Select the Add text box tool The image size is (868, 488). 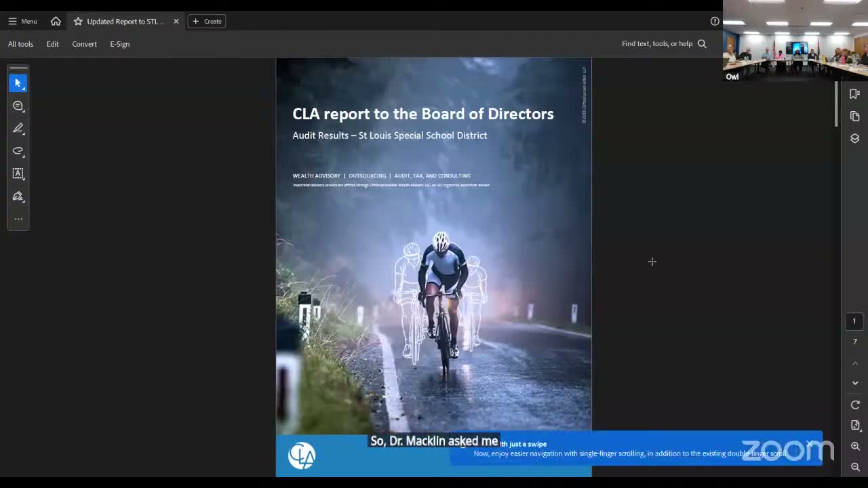[x=18, y=174]
